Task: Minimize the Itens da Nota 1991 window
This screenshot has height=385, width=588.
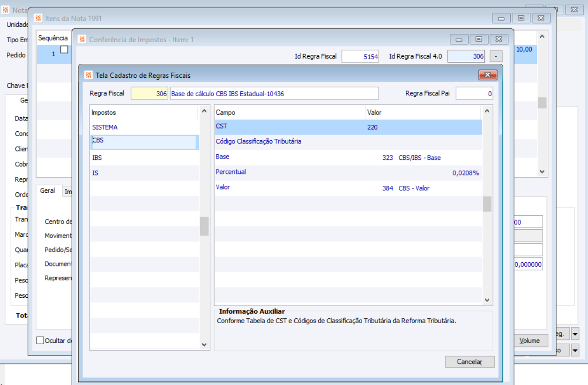Action: 501,18
